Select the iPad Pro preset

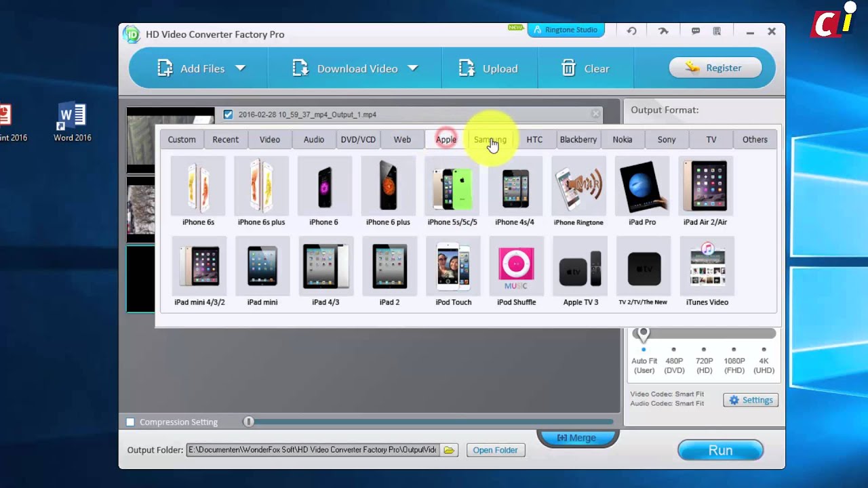click(642, 192)
